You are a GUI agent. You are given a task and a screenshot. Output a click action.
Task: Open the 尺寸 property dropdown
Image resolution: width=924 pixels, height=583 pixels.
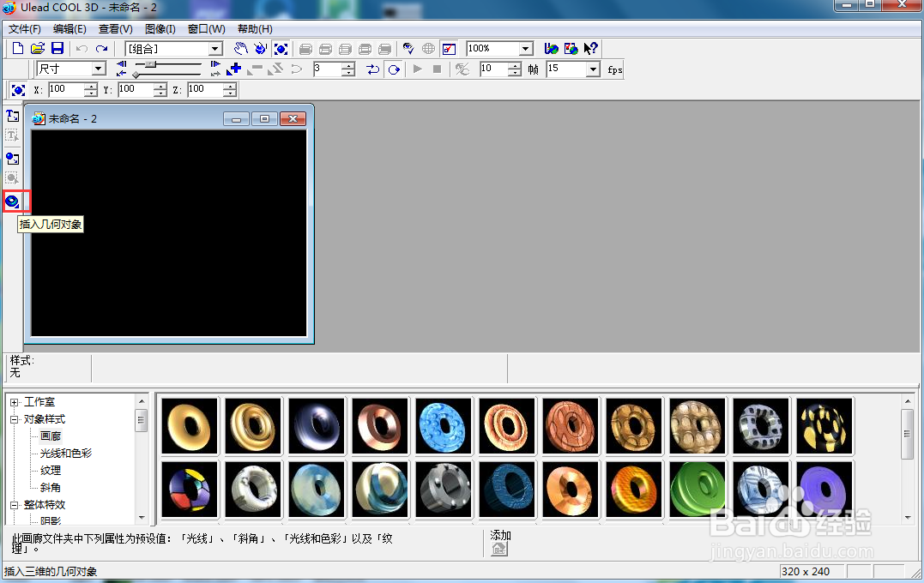tap(99, 69)
